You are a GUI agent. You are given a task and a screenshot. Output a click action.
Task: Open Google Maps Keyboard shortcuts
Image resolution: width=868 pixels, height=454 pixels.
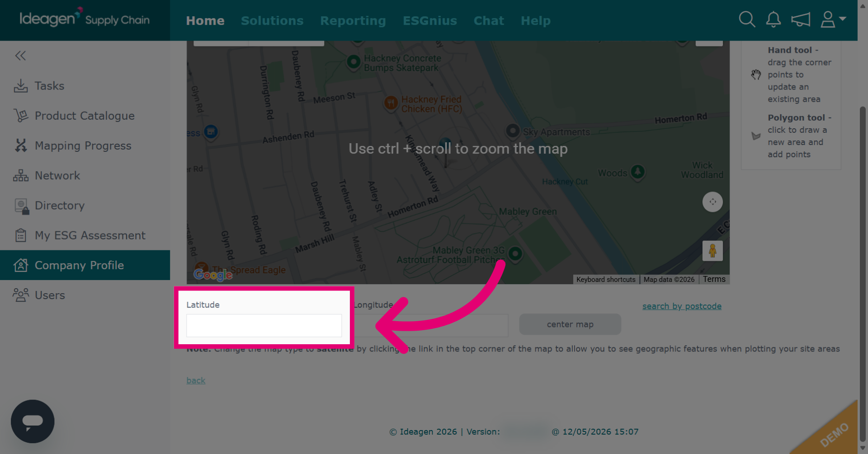click(x=606, y=280)
